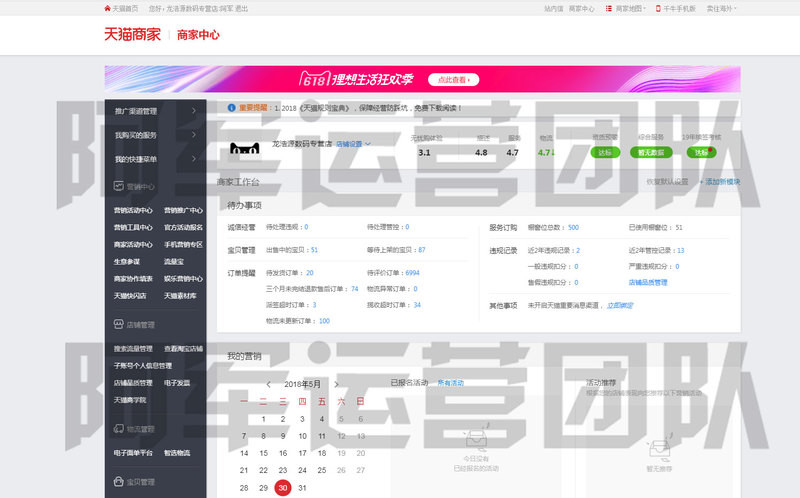Image resolution: width=800 pixels, height=498 pixels.
Task: Click 添加新模块 link
Action: pyautogui.click(x=720, y=182)
